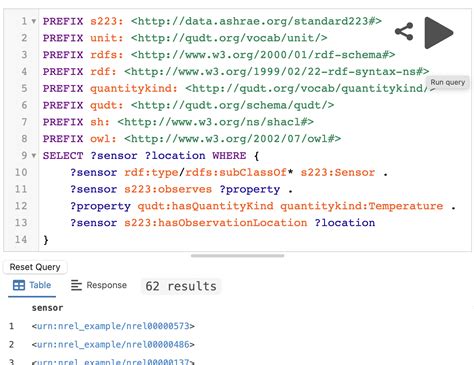Screen dimensions: 474x365
Task: Place cursor on ?location at end of line 13
Action: click(345, 223)
